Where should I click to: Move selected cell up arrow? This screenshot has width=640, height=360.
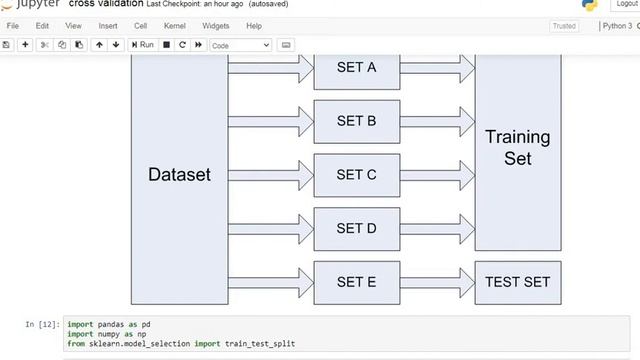99,45
